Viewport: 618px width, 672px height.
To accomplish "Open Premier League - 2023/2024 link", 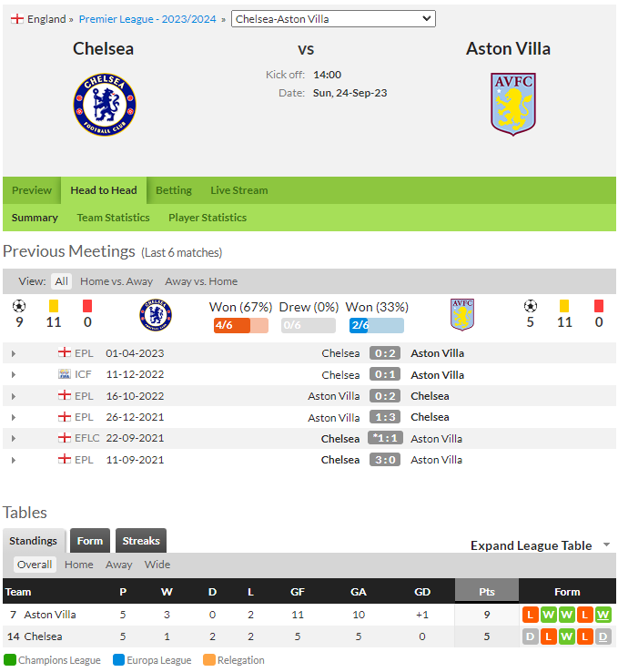I will tap(147, 19).
